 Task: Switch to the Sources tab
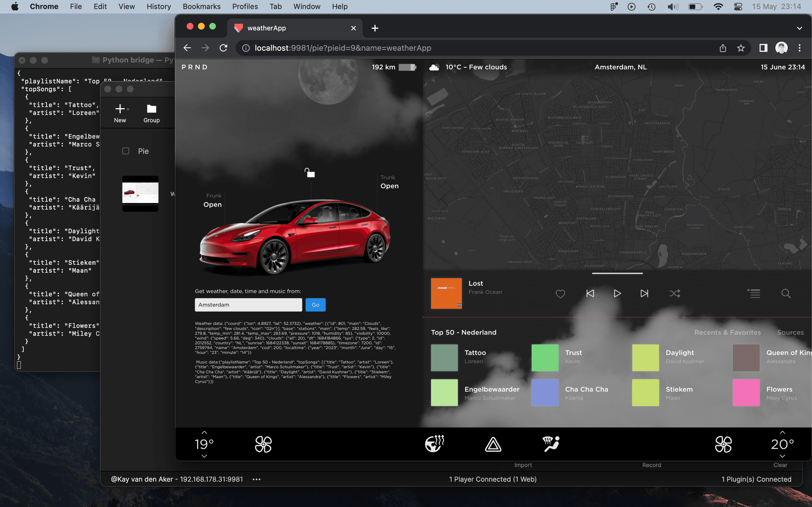[790, 332]
